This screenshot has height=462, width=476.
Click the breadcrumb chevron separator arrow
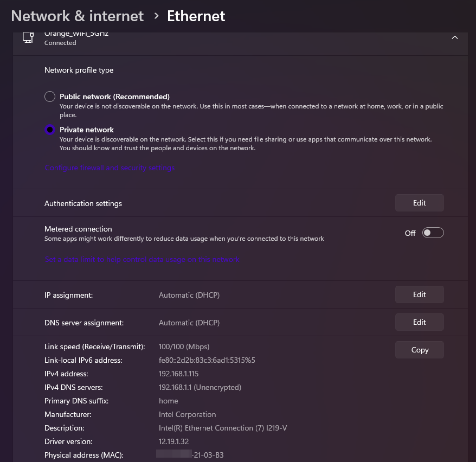tap(156, 16)
